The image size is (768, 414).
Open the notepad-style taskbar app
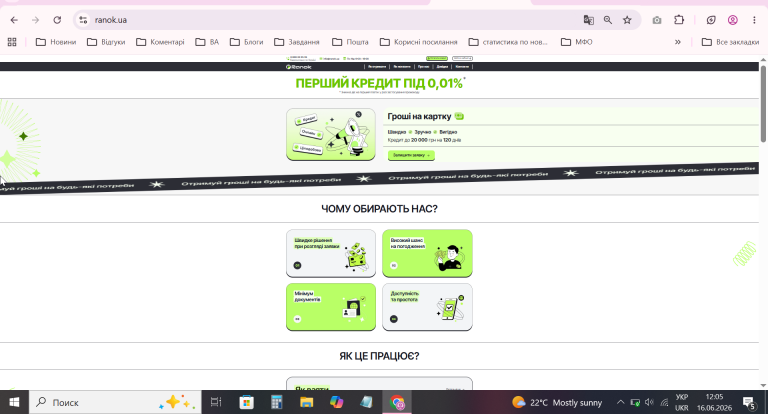tap(366, 402)
